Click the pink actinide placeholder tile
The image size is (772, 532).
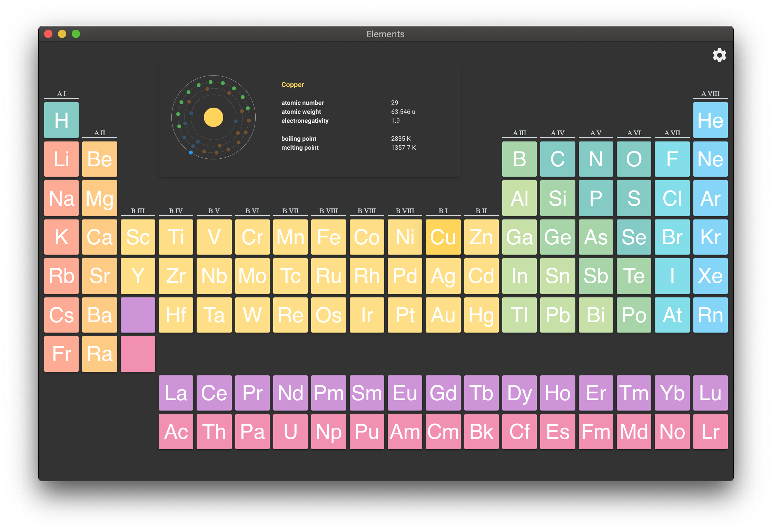[138, 354]
